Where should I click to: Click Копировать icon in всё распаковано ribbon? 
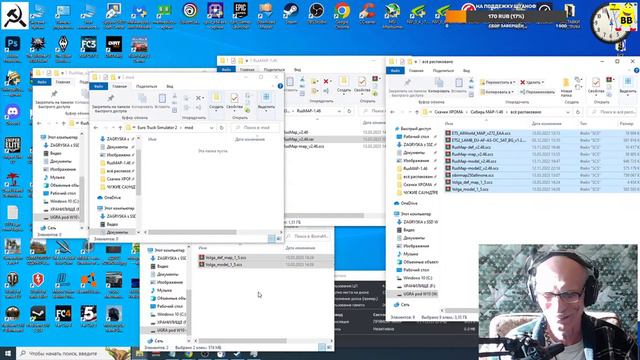tap(439, 85)
